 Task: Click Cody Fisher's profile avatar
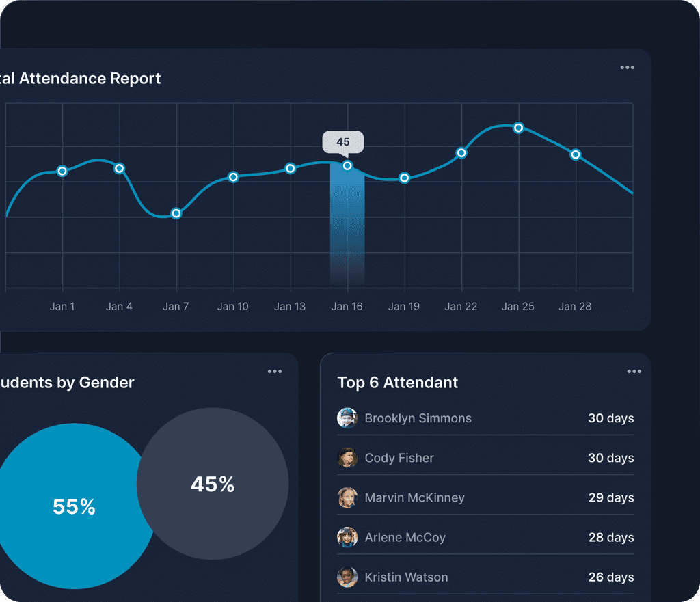point(347,458)
